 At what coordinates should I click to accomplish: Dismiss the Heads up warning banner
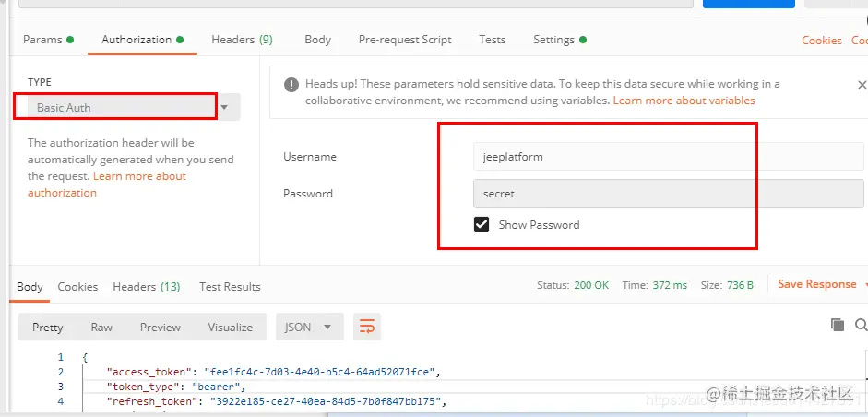point(862,85)
